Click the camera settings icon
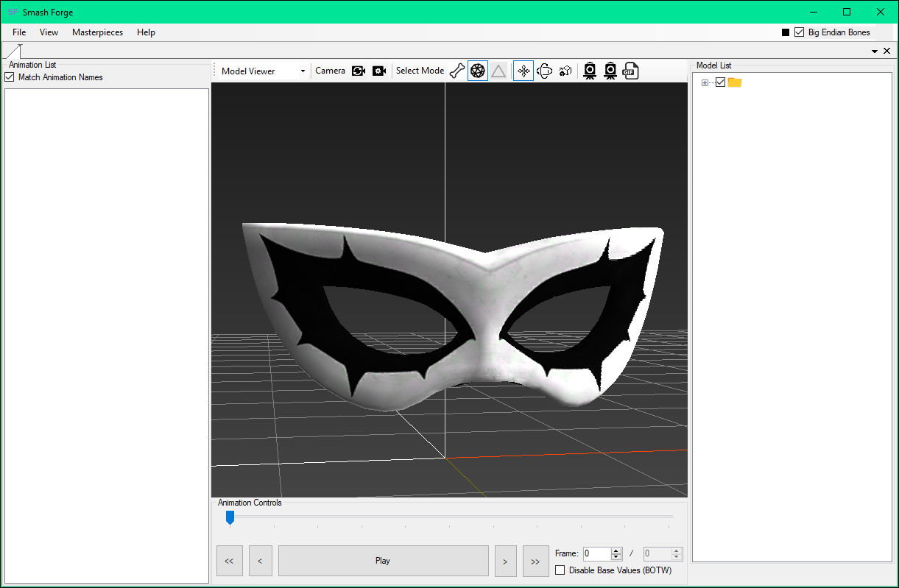This screenshot has width=899, height=588. [x=379, y=70]
